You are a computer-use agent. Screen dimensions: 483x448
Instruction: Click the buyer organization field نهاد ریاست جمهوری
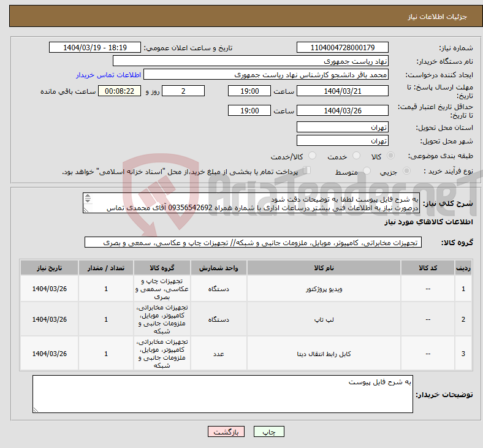tap(251, 61)
